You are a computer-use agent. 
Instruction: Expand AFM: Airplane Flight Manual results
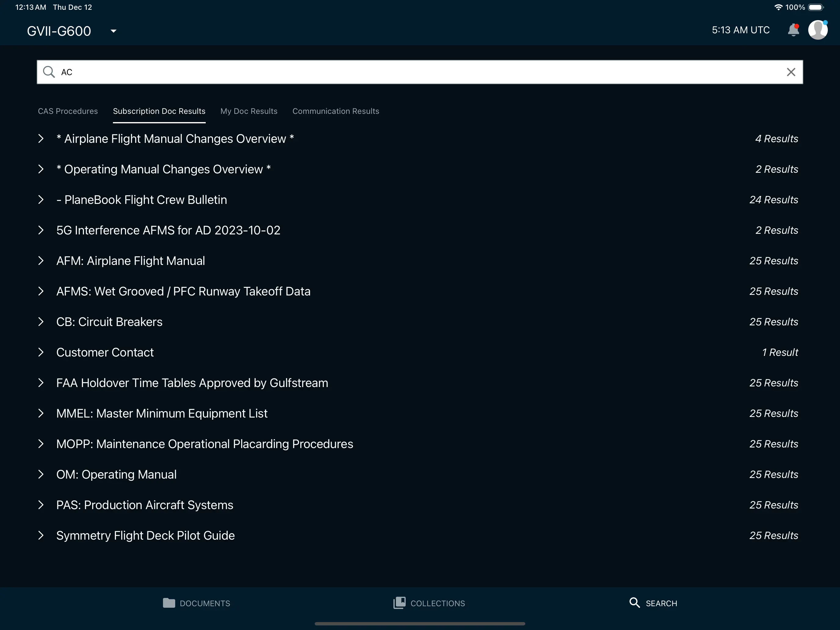(41, 261)
